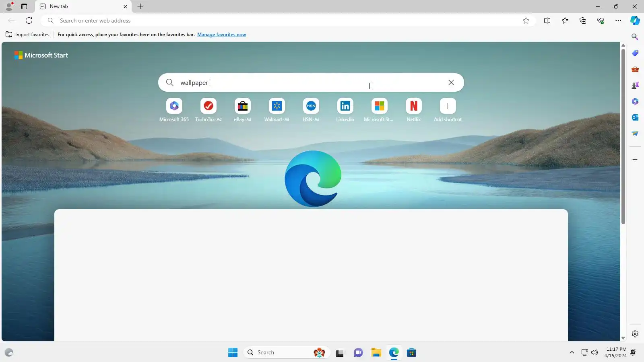Click the page scrollbar up arrow

coord(623,45)
